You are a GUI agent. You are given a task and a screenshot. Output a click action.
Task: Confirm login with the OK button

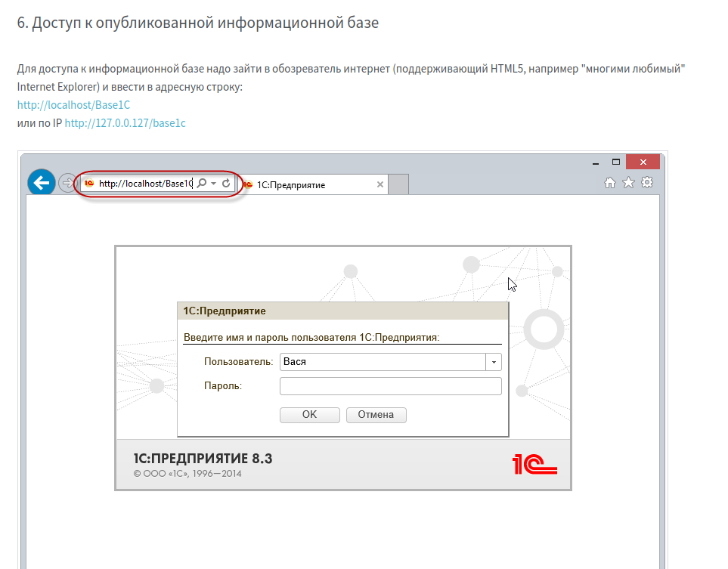(310, 415)
